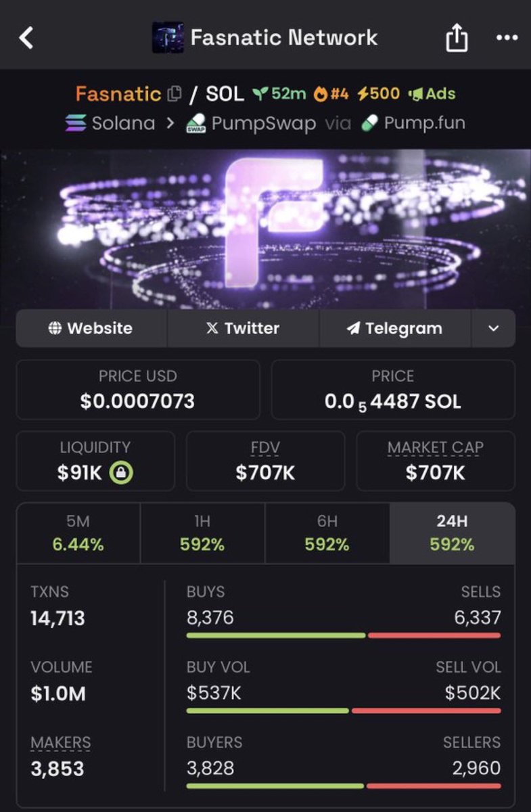Copy the Fasnatic token address icon
531x812 pixels.
tap(175, 94)
